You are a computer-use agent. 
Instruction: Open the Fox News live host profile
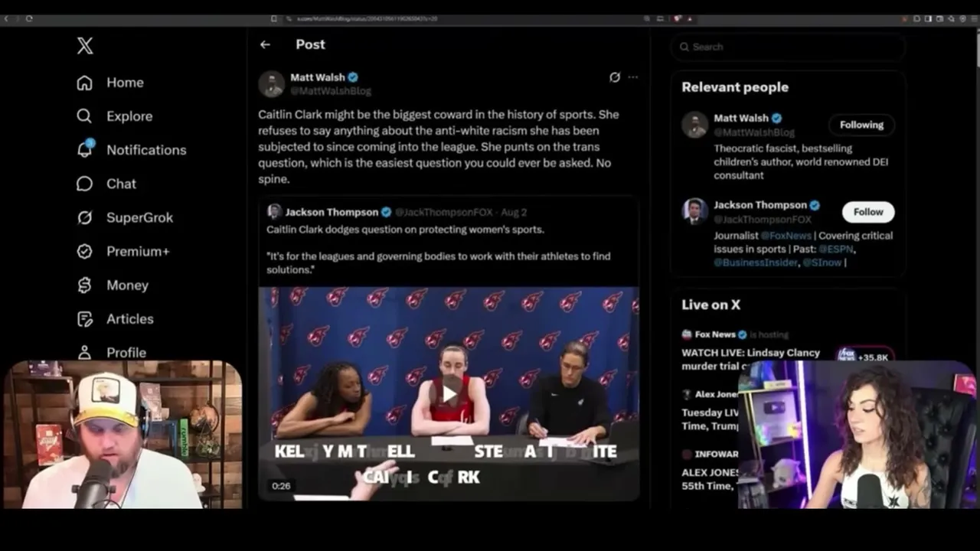pos(714,334)
